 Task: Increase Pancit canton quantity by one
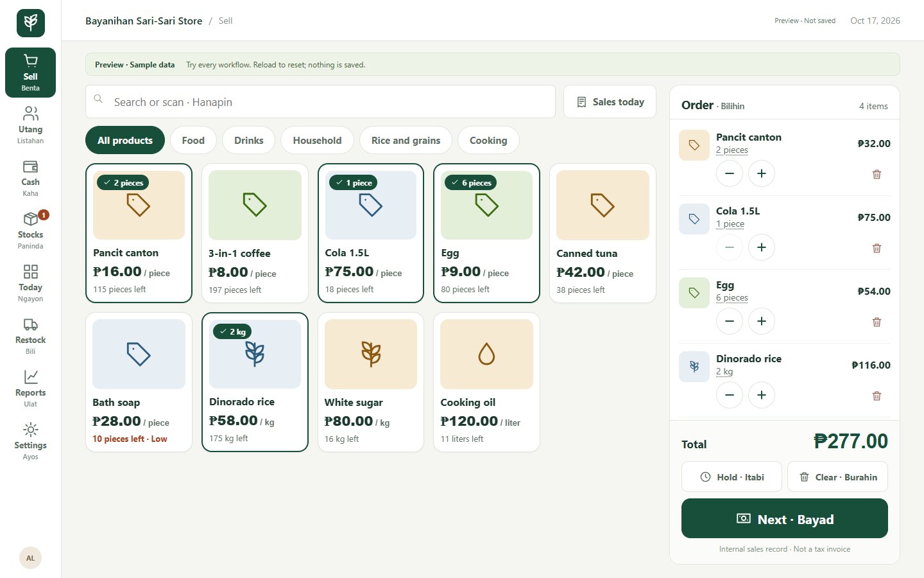(762, 173)
